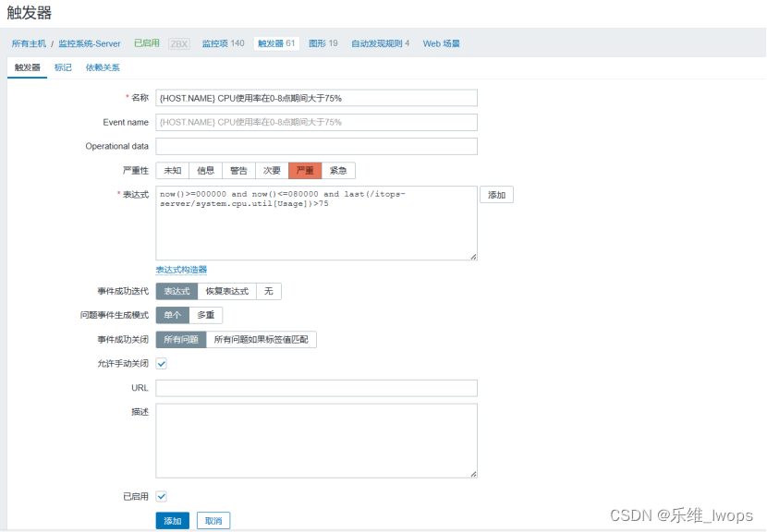Open the 表达式构造器 link
The width and height of the screenshot is (767, 532).
tap(181, 270)
